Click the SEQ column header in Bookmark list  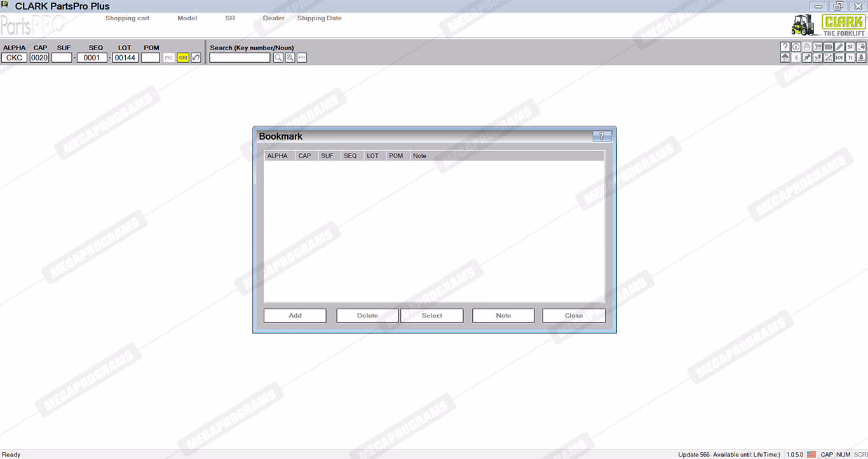pos(352,156)
